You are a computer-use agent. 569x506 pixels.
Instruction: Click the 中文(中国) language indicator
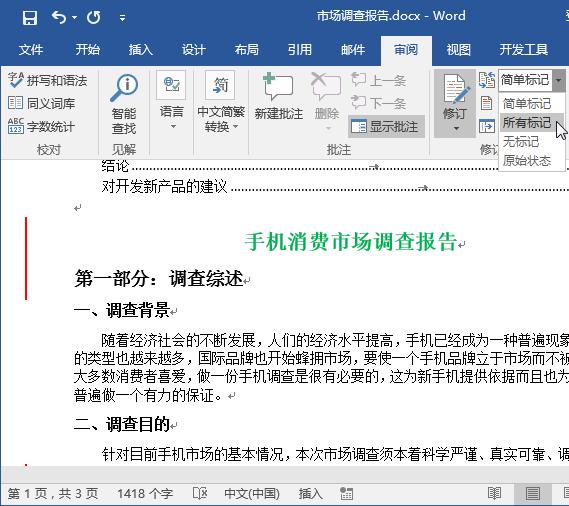click(252, 494)
